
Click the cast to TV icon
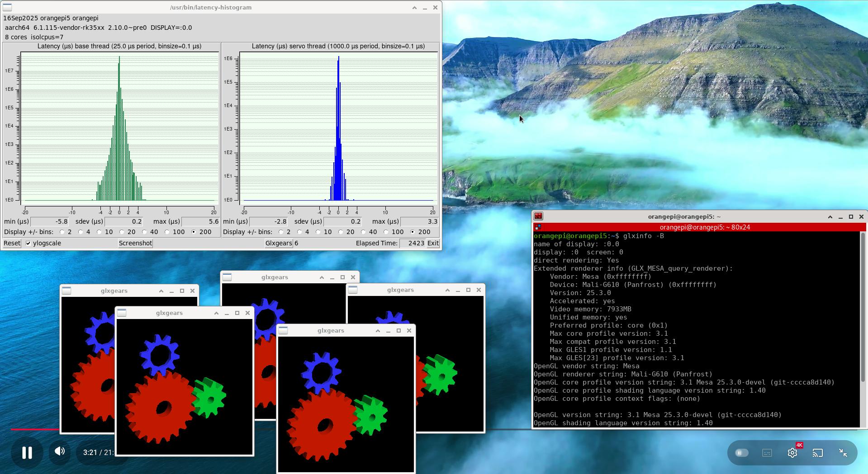pos(818,453)
